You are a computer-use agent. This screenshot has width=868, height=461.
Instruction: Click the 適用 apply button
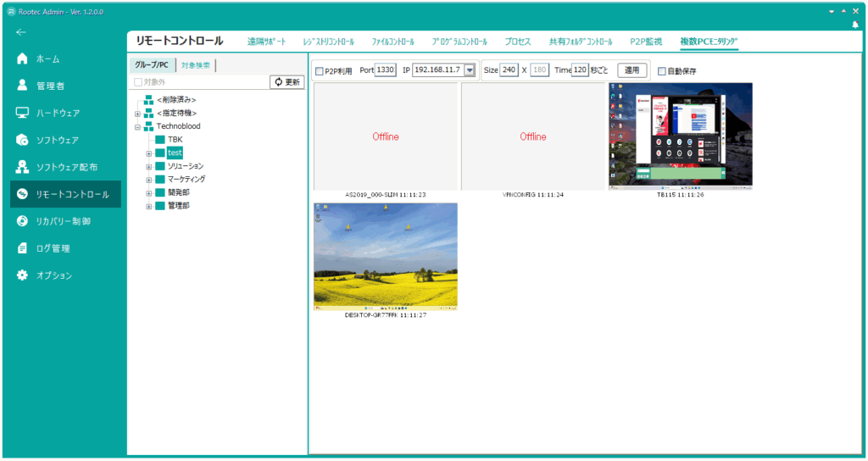(x=632, y=70)
